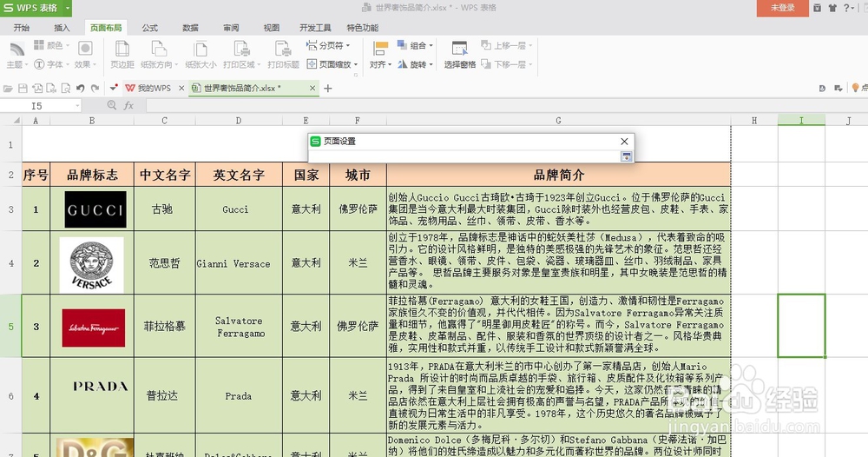The width and height of the screenshot is (868, 457).
Task: Open the 纸张方向 orientation dropdown
Action: click(160, 55)
